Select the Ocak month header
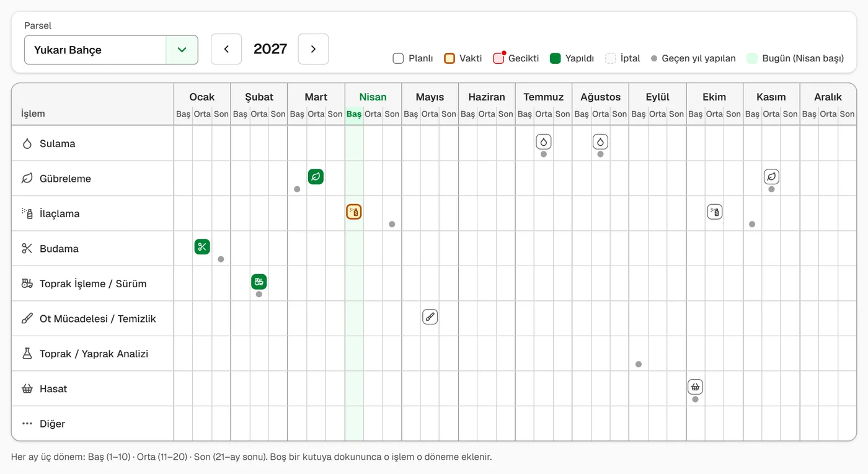Screen dimensions: 868x474 tap(202, 97)
